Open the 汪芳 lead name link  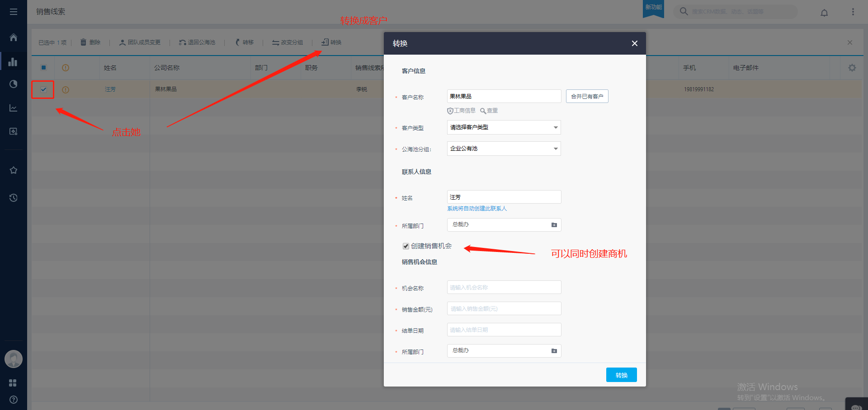[x=110, y=89]
